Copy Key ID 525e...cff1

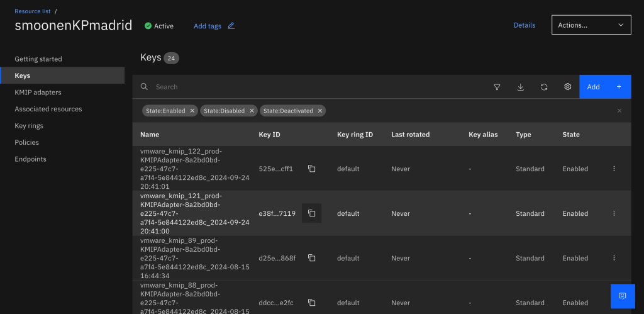pos(311,169)
